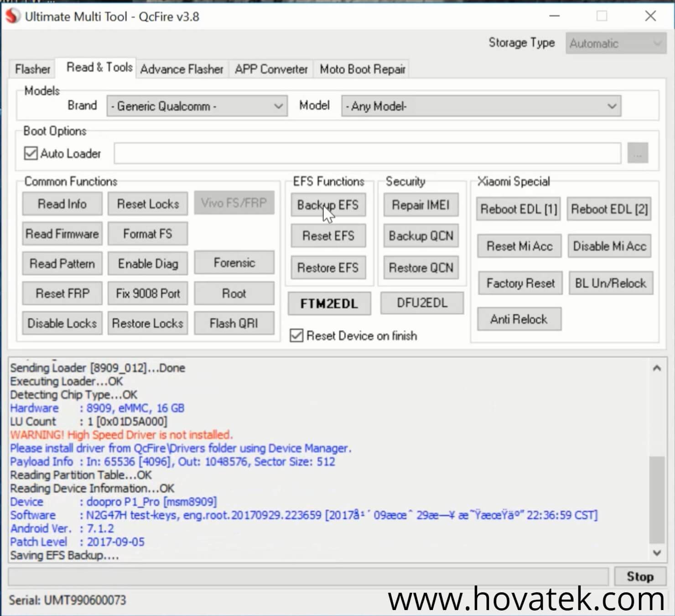Click the Reset Mi Acc button
Viewport: 675px width, 616px height.
point(519,246)
